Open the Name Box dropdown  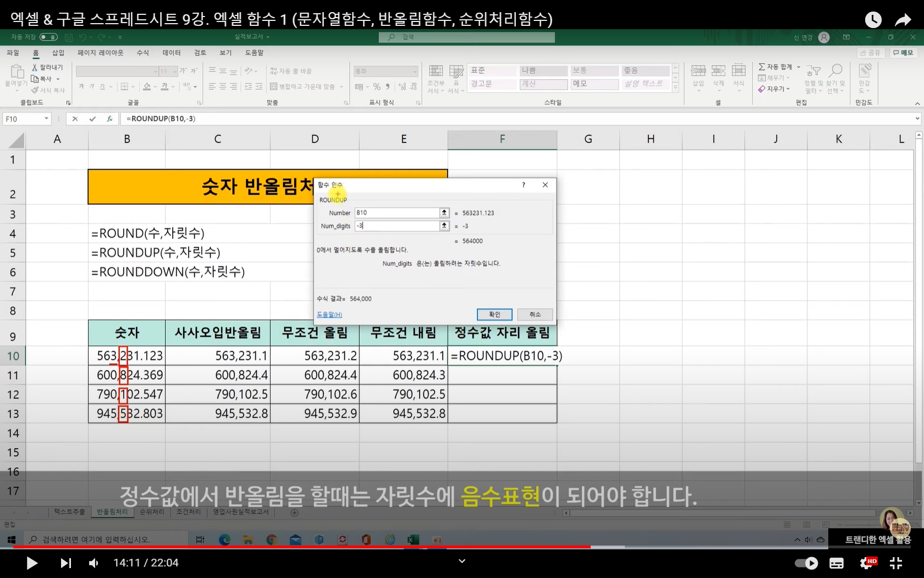tap(46, 118)
